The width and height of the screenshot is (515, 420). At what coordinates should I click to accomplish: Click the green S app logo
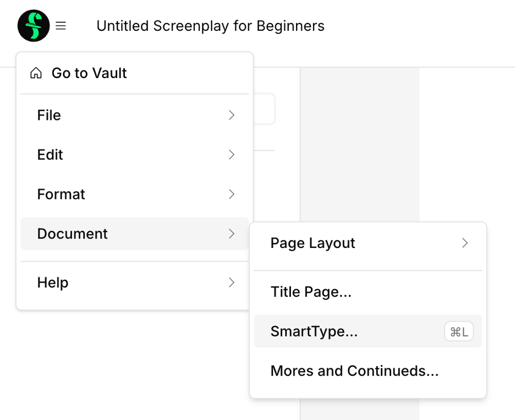[x=34, y=26]
